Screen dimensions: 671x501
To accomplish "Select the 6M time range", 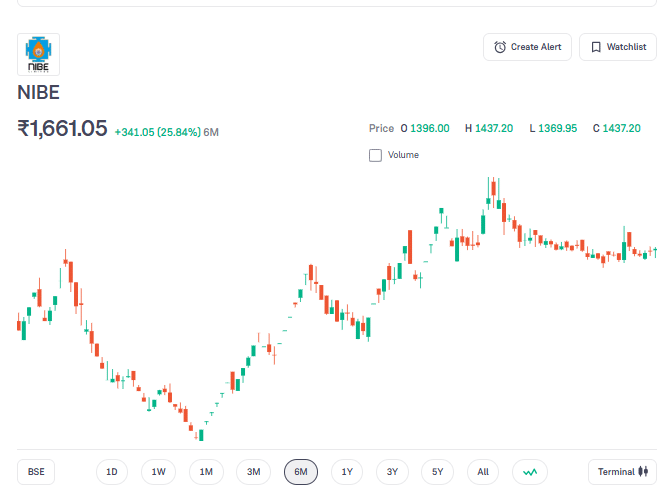I will click(300, 472).
